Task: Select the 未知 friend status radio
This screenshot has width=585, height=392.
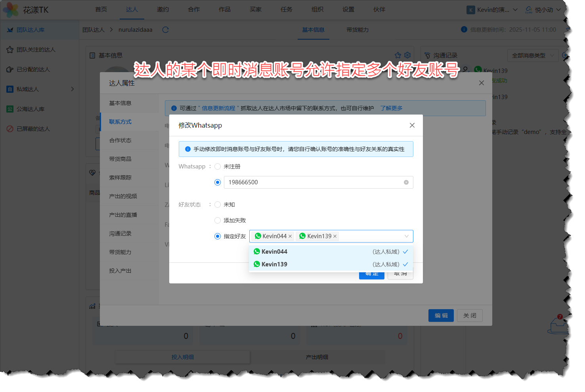Action: click(218, 205)
